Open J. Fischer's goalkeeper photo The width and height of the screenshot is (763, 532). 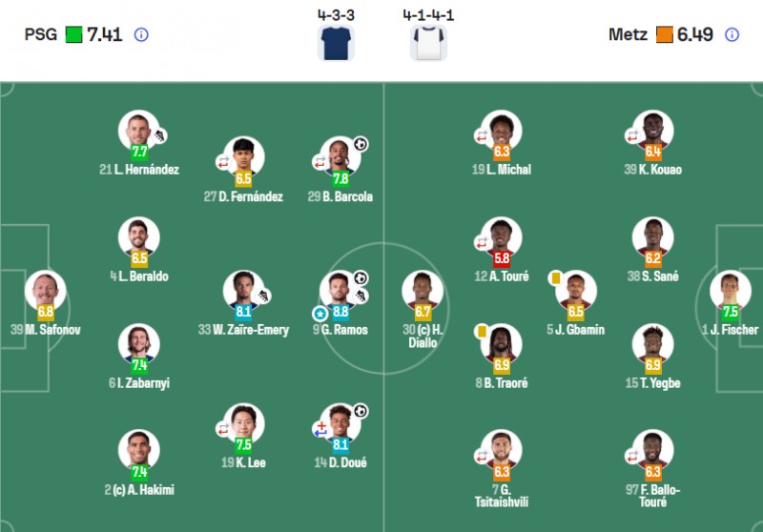(731, 289)
